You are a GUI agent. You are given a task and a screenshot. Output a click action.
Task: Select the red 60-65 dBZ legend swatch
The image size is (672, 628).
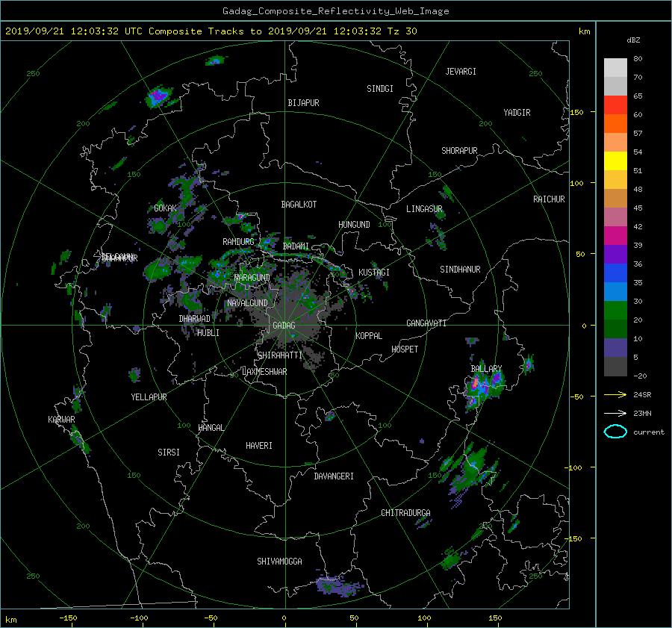(x=615, y=105)
